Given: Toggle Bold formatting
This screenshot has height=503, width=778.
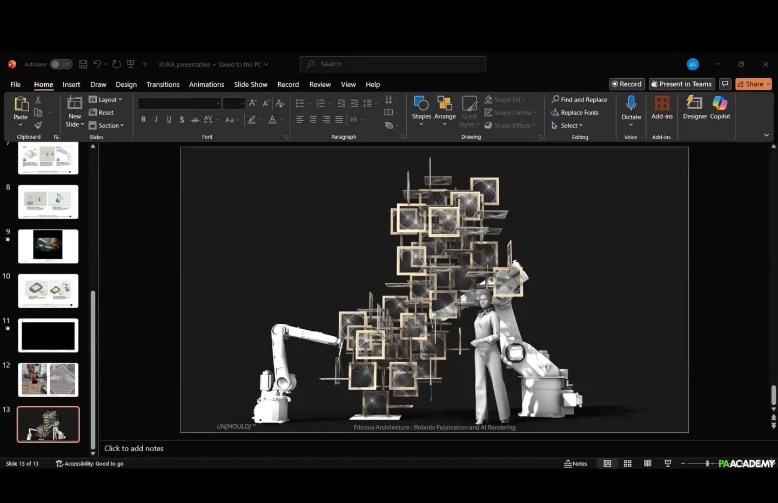Looking at the screenshot, I should (x=143, y=120).
